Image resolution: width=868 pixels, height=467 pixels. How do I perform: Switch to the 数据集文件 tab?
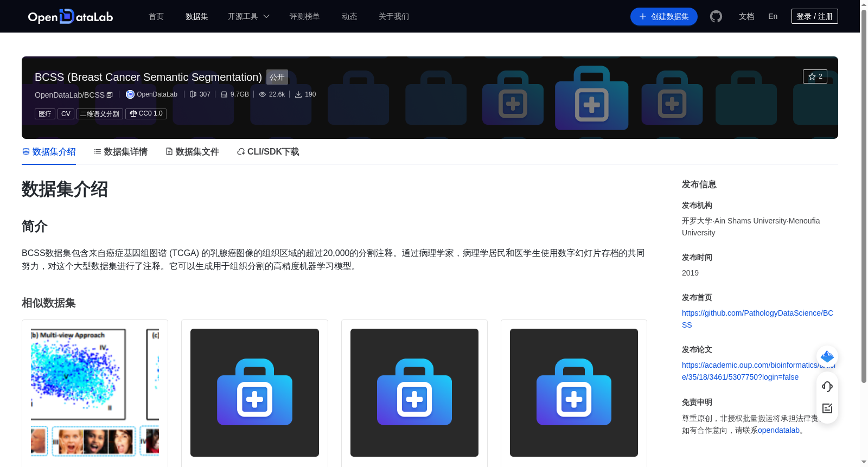pyautogui.click(x=192, y=152)
